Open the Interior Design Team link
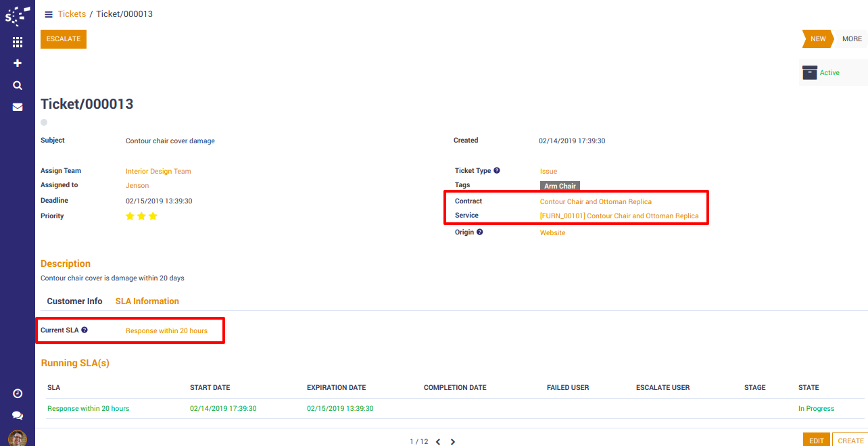The image size is (868, 446). tap(158, 172)
